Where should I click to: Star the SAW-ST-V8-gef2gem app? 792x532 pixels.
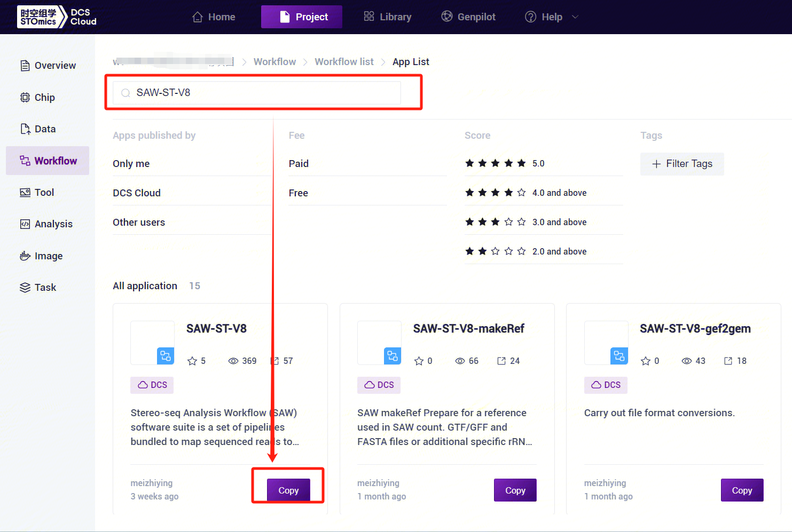646,361
